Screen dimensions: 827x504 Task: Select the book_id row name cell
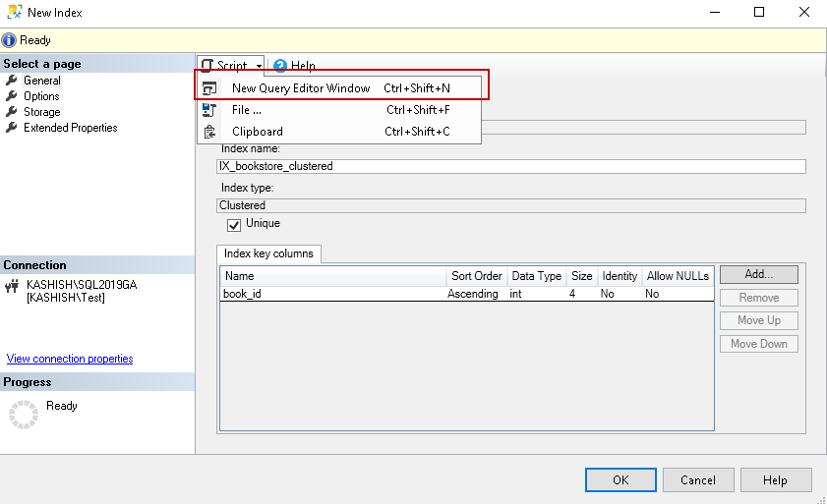point(333,294)
